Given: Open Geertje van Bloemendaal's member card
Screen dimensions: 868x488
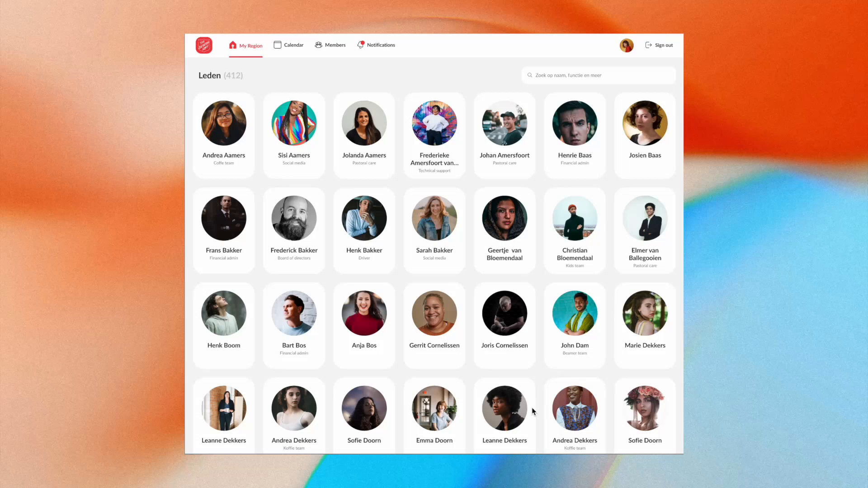Looking at the screenshot, I should pos(504,230).
